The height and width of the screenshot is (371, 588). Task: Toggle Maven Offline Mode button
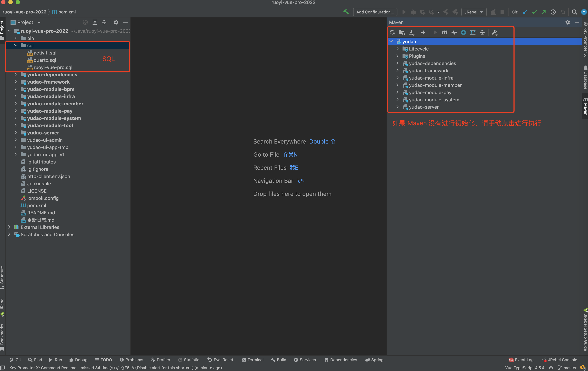coord(454,33)
